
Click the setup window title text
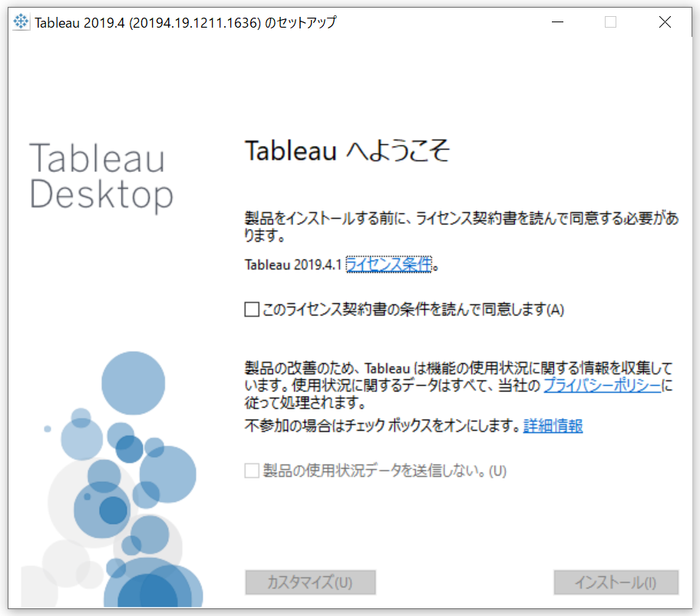[x=186, y=22]
